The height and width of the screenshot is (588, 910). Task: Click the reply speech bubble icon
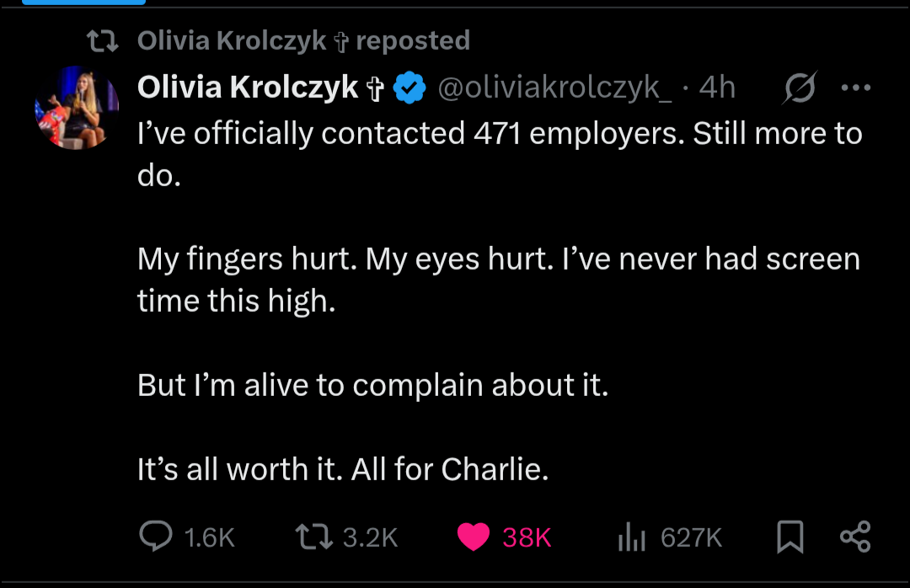(154, 537)
